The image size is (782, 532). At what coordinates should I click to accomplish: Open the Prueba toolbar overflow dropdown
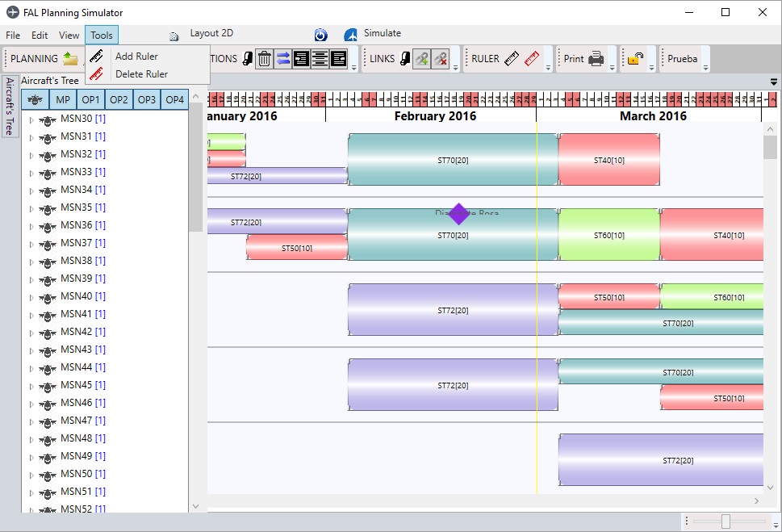coord(705,68)
